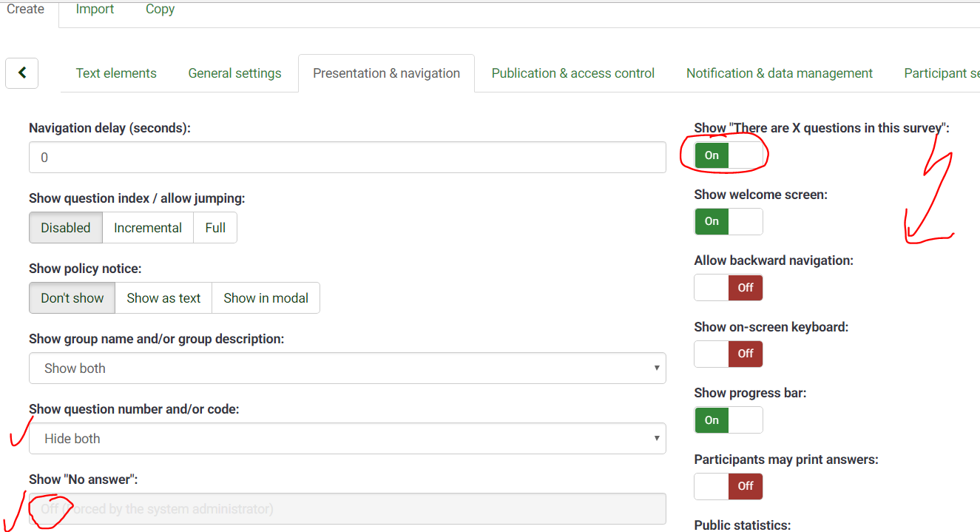Set question index to Incremental

coord(147,228)
